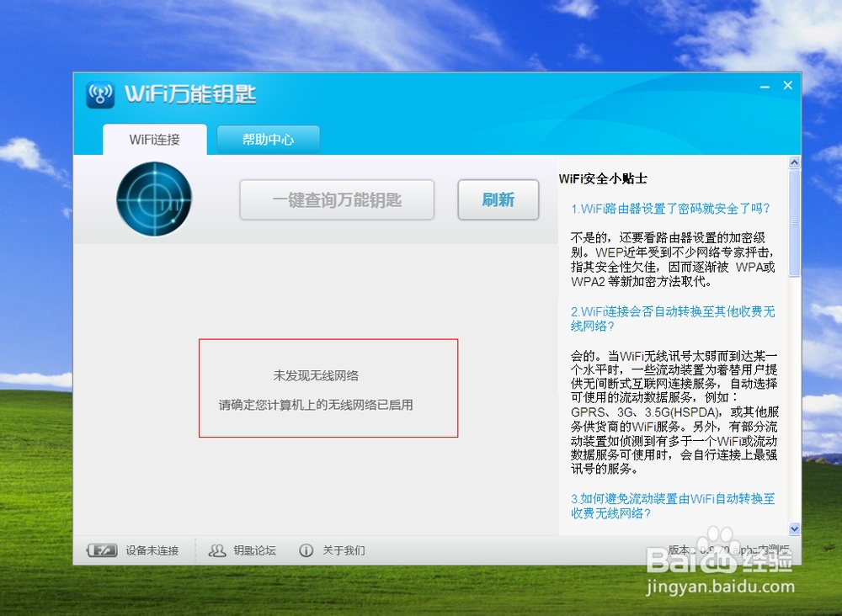Click the WiFi万能钥匙 logo icon in title bar
This screenshot has width=842, height=616.
pos(99,95)
